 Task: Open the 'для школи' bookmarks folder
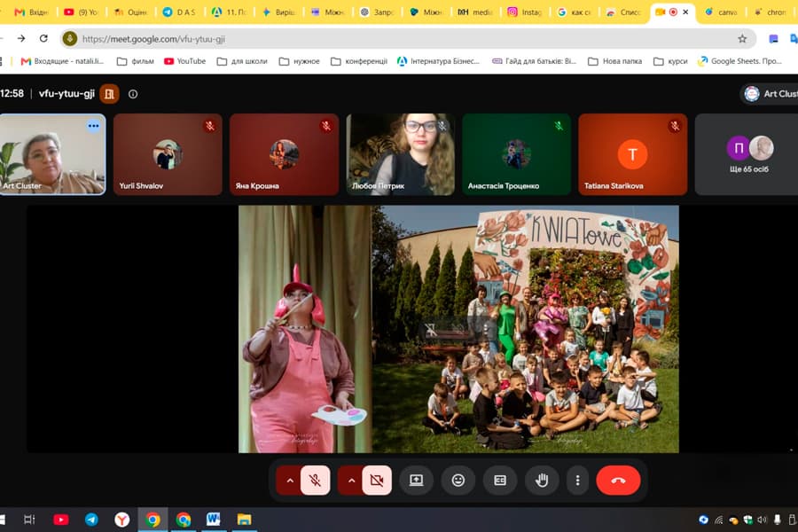(242, 61)
